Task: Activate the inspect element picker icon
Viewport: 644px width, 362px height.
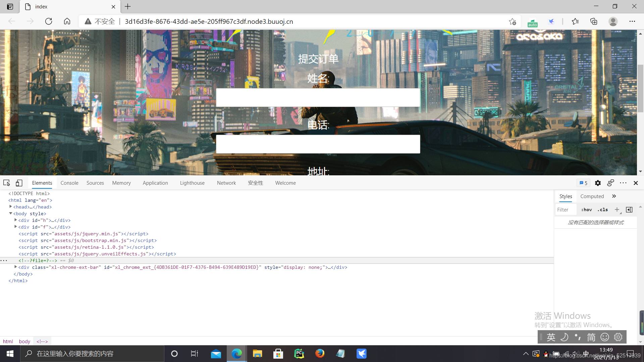Action: tap(6, 183)
